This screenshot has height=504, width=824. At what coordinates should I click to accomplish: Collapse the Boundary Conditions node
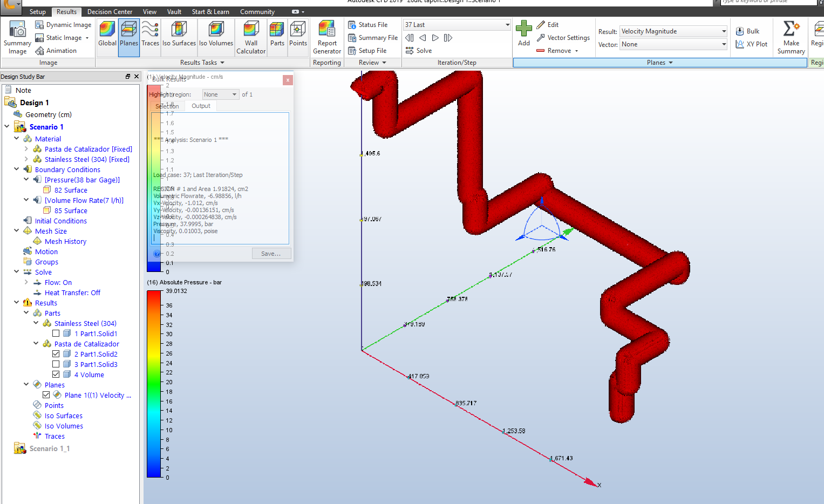(x=17, y=169)
